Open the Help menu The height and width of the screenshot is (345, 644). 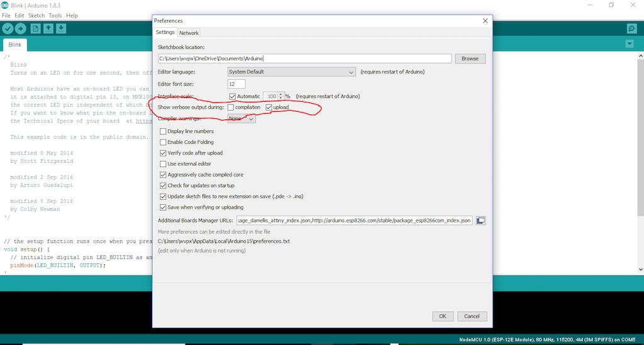point(72,16)
